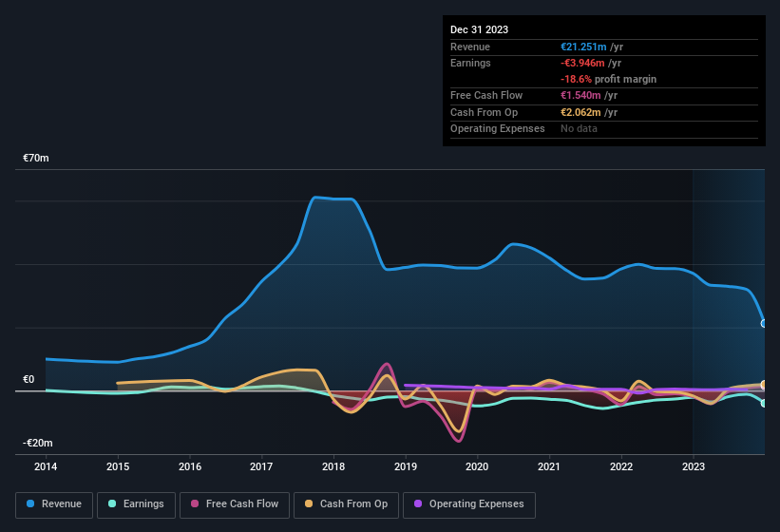780x532 pixels.
Task: Click the Earnings value -€3.946m in tooltip
Action: point(592,63)
